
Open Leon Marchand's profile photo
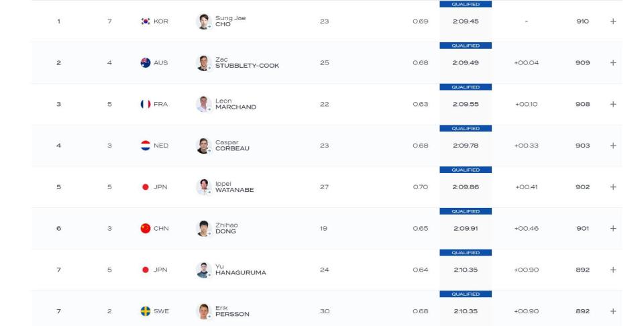pyautogui.click(x=204, y=104)
